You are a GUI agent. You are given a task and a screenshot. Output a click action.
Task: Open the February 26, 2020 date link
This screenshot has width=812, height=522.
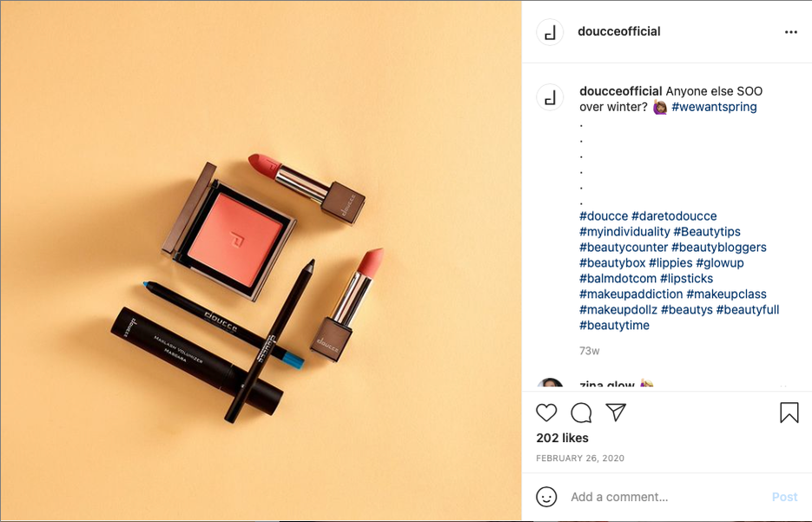click(x=580, y=459)
